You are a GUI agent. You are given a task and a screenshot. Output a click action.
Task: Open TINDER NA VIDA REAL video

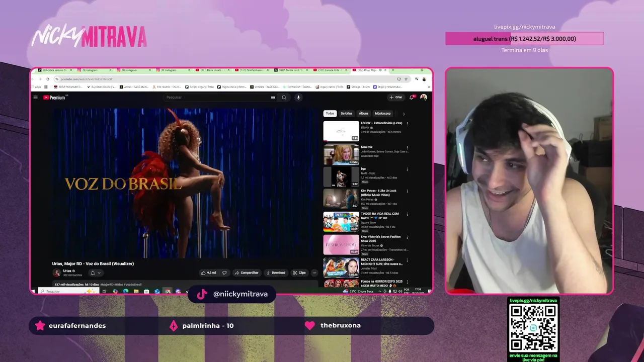tap(341, 222)
